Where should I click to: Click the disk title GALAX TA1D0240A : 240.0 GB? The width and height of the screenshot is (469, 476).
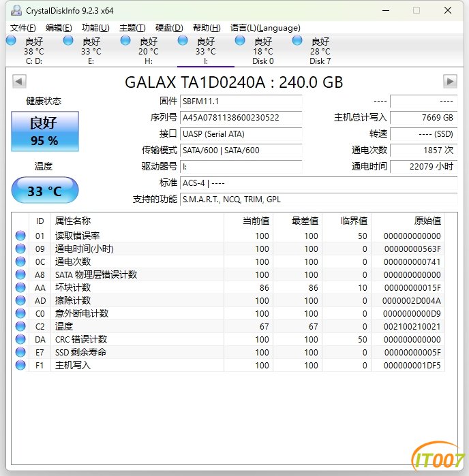click(234, 82)
